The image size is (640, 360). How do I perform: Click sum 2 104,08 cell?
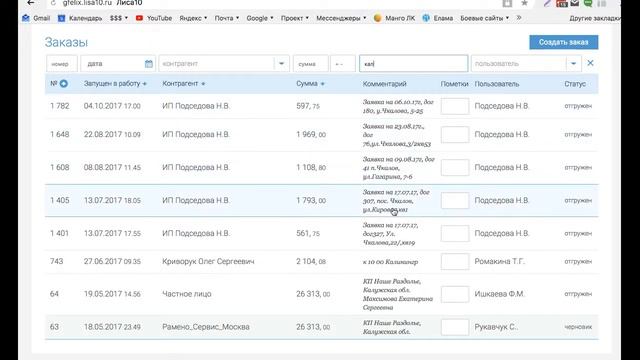tap(311, 262)
